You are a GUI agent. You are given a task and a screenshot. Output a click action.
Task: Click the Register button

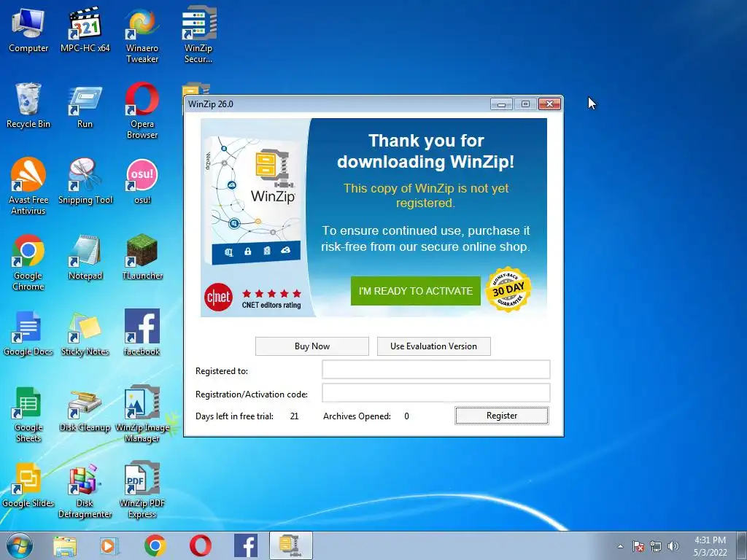[x=502, y=416]
